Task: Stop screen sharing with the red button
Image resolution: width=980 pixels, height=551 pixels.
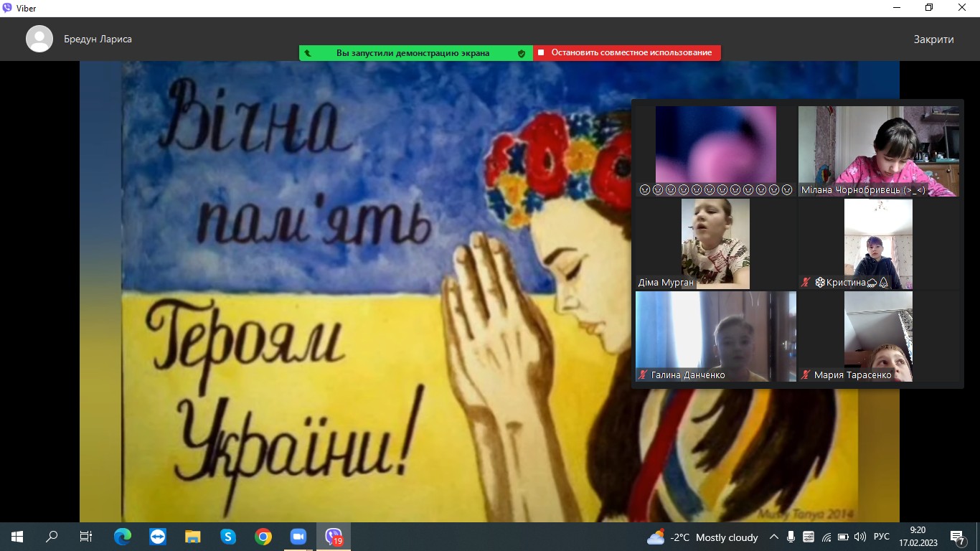Action: [x=626, y=53]
